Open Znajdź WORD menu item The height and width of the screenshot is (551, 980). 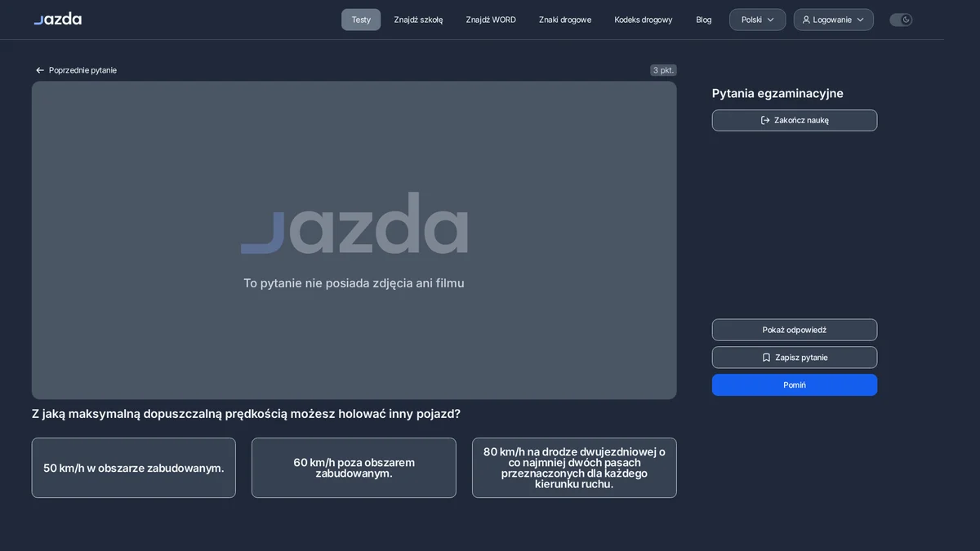pos(491,20)
